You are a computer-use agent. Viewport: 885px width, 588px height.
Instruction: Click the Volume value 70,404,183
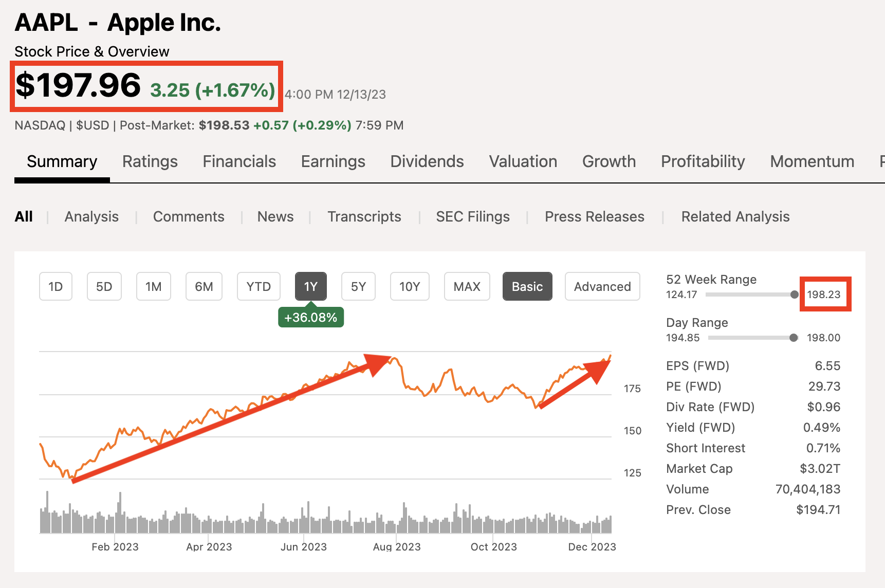coord(808,489)
